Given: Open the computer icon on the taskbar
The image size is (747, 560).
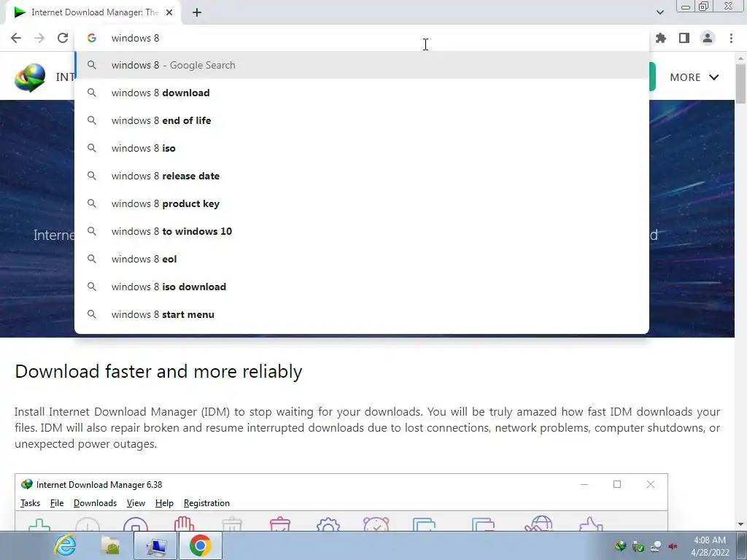Looking at the screenshot, I should 156,545.
